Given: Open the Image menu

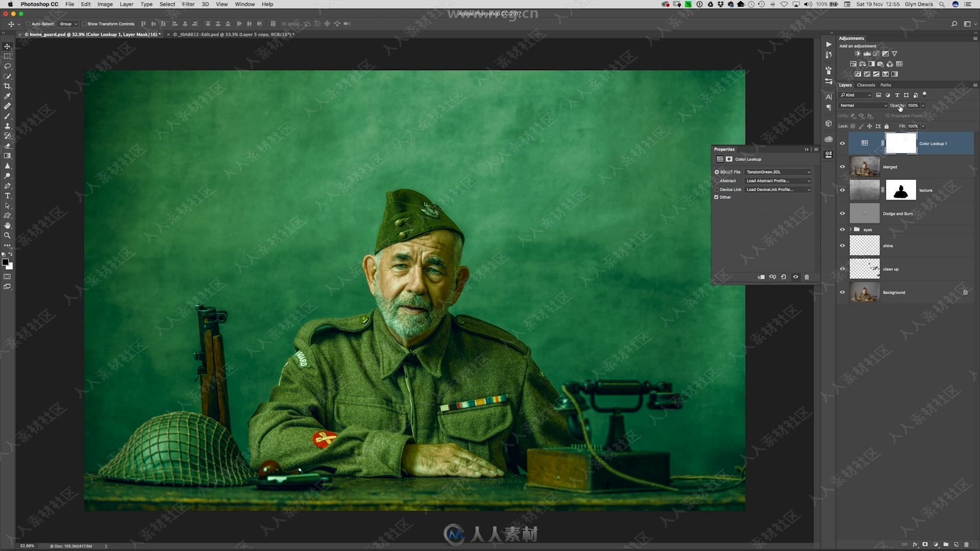Looking at the screenshot, I should click(x=105, y=4).
